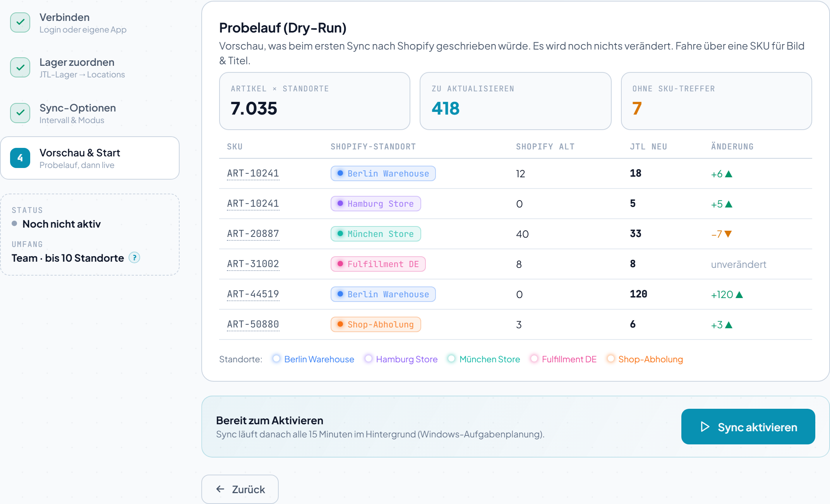
Task: Click SKU ART-50880
Action: [253, 324]
